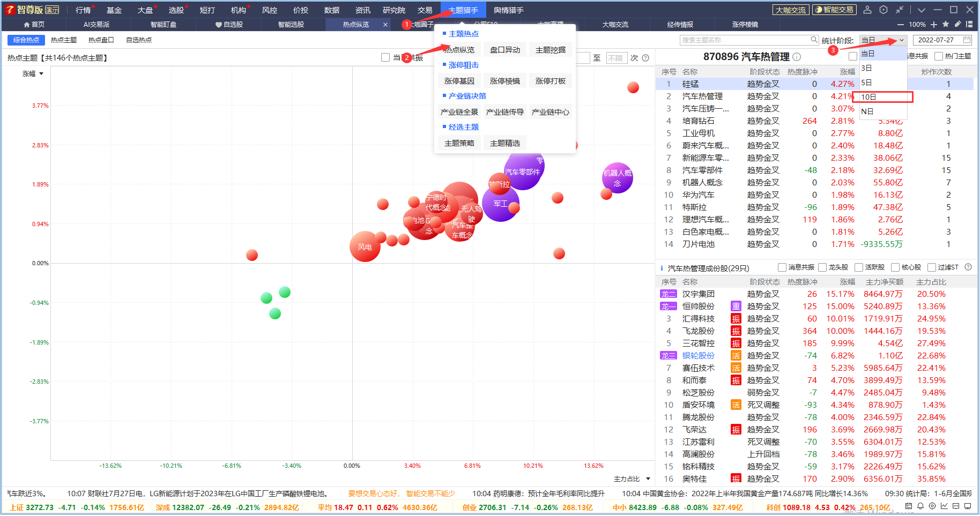Open 主题精选 in menu
Screen dimensions: 980x516
505,143
